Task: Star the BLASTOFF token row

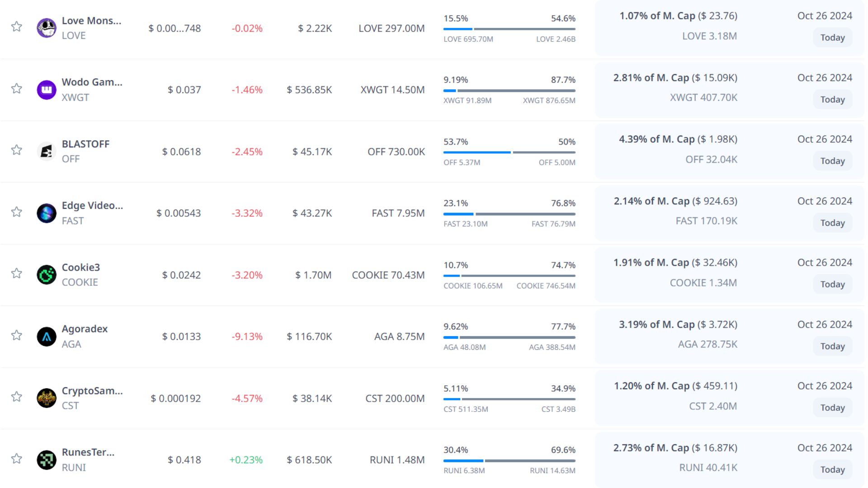Action: pyautogui.click(x=17, y=150)
